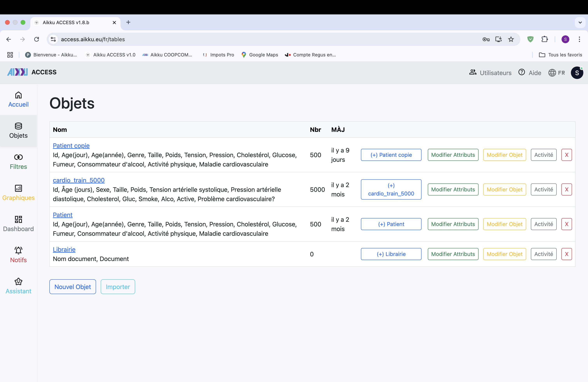
Task: Add a record with (+) Librairie
Action: point(391,254)
